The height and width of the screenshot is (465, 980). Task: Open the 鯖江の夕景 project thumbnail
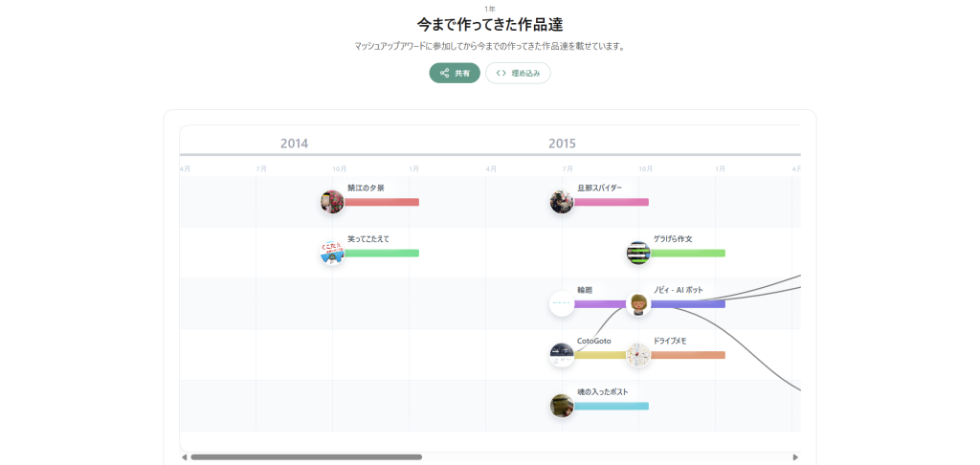332,202
